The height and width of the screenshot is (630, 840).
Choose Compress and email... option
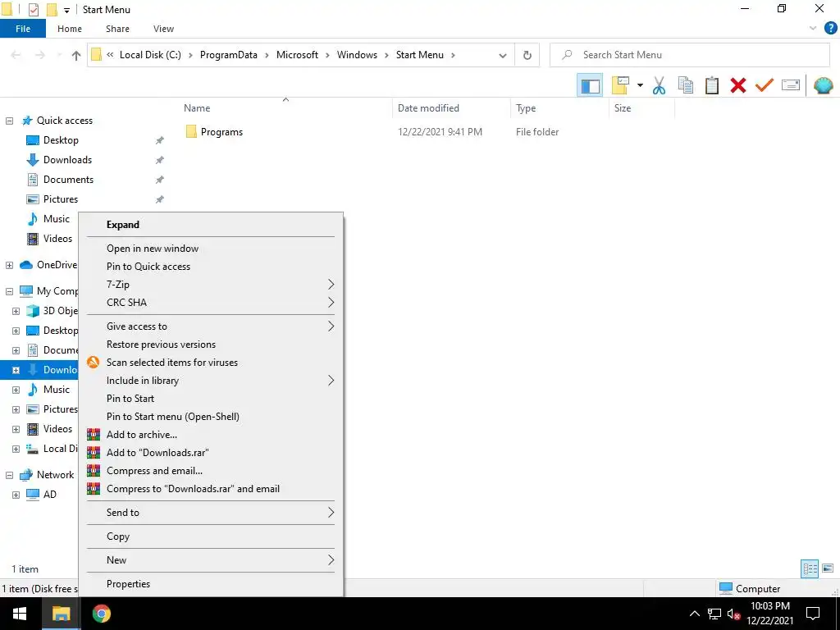coord(211,471)
